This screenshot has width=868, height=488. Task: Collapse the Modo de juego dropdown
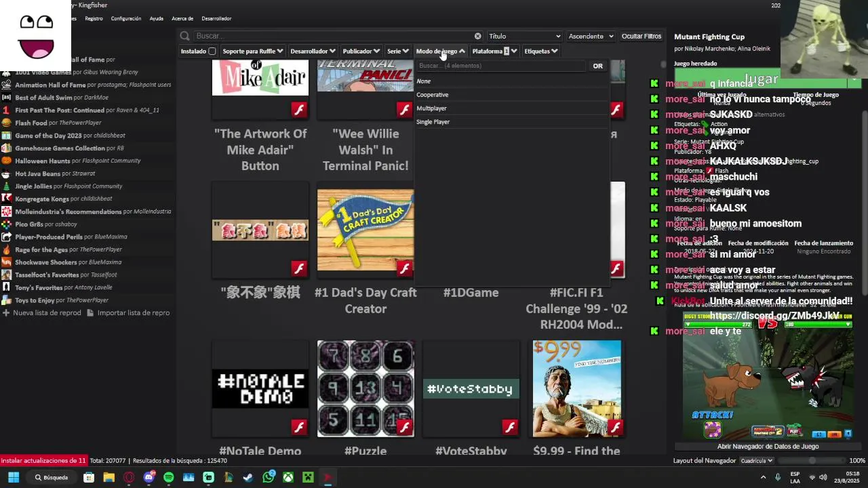(x=440, y=51)
